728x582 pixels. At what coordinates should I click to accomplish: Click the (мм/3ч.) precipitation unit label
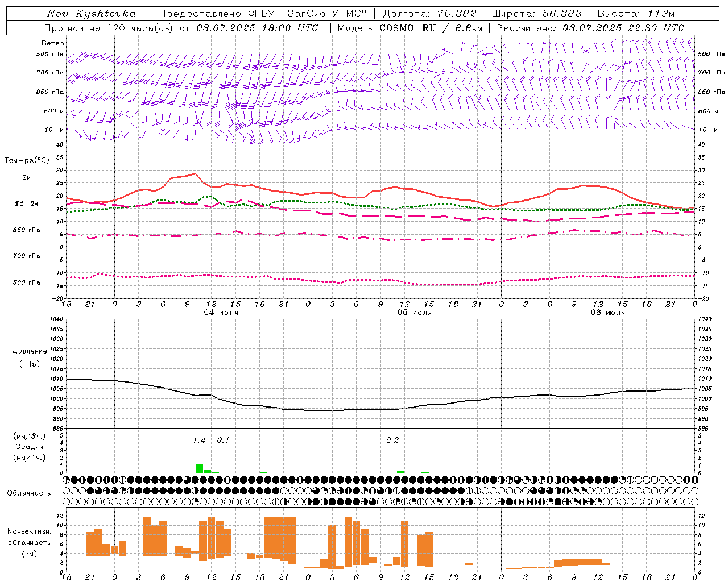pyautogui.click(x=29, y=436)
